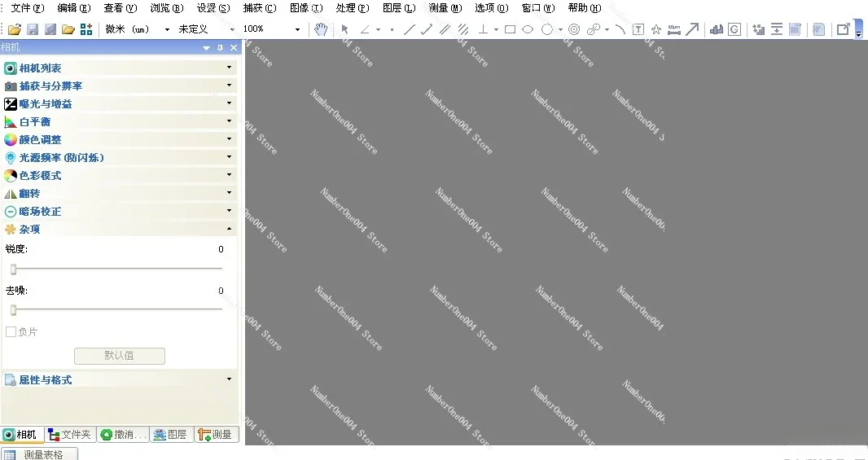Screen dimensions: 868x460
Task: Select the arrow pointer tool
Action: (x=345, y=29)
